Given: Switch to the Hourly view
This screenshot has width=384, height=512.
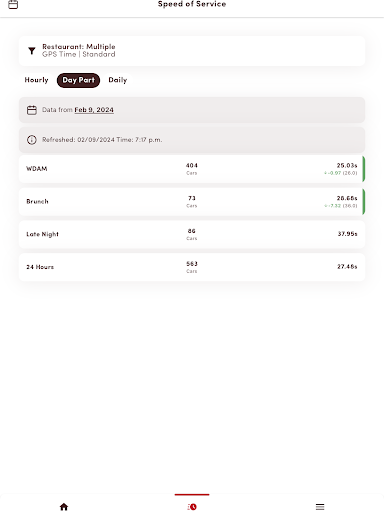Looking at the screenshot, I should coord(36,80).
